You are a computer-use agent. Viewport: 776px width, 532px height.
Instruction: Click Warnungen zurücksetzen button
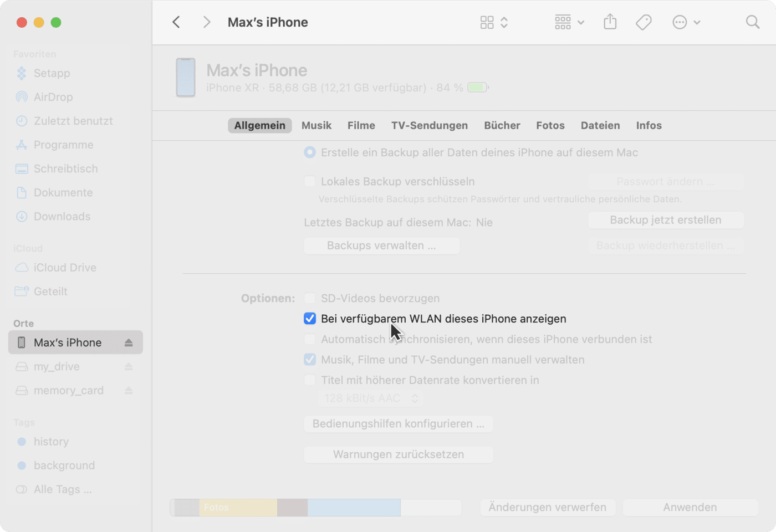[398, 454]
